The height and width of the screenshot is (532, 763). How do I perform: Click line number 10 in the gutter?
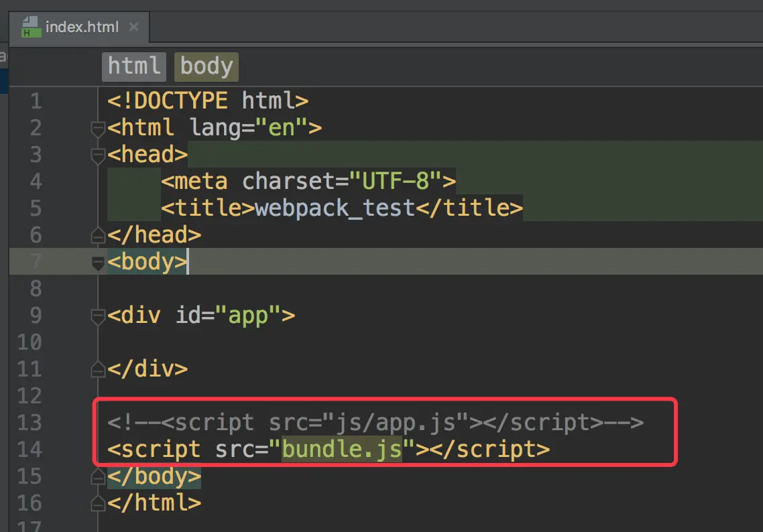click(x=30, y=342)
